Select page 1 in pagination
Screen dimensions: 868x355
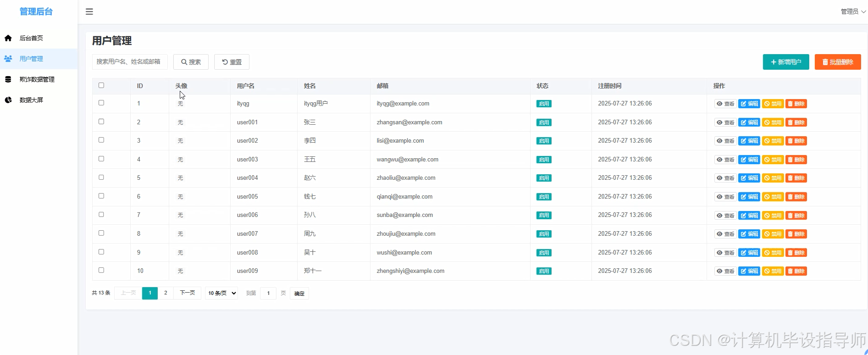point(150,293)
